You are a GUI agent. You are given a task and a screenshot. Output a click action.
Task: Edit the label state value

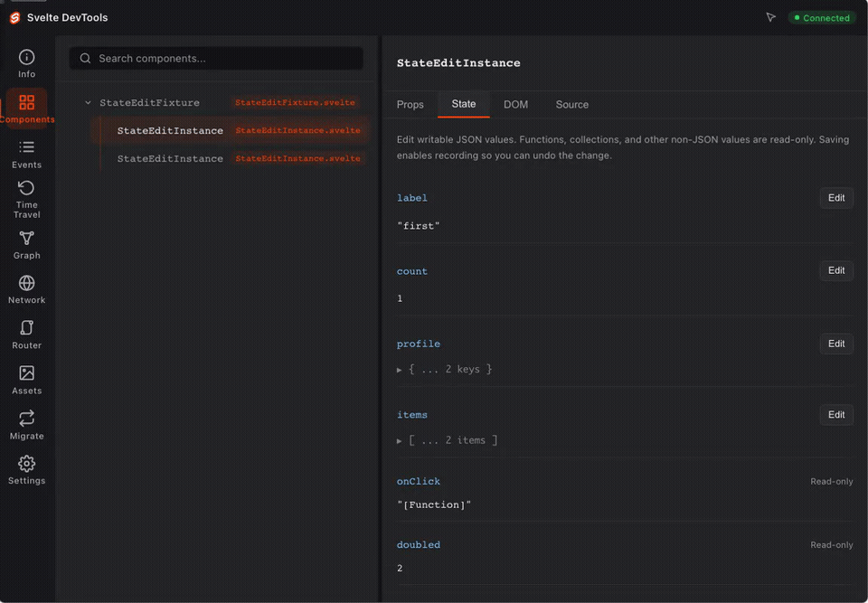tap(835, 198)
